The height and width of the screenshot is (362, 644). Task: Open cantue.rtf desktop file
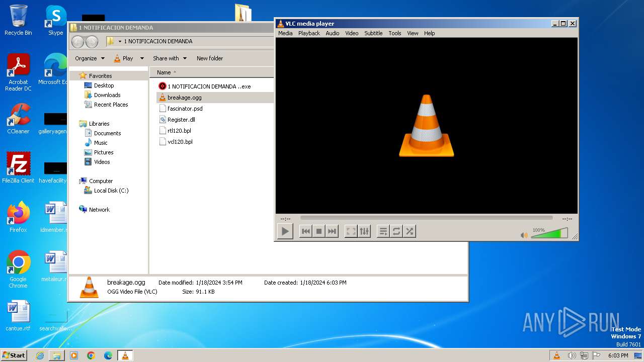point(18,316)
